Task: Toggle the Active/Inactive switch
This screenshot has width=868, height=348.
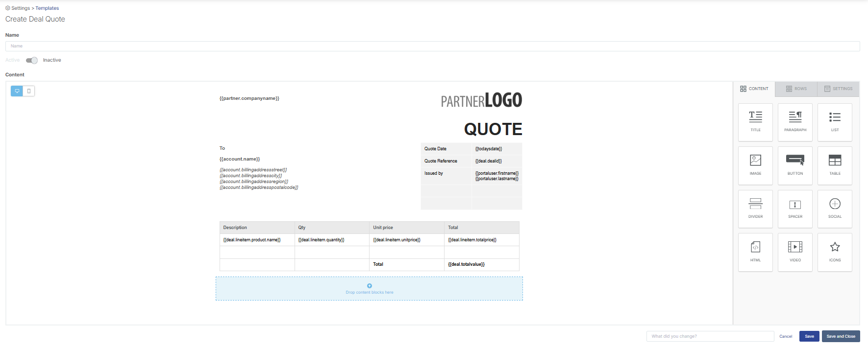Action: [x=32, y=60]
